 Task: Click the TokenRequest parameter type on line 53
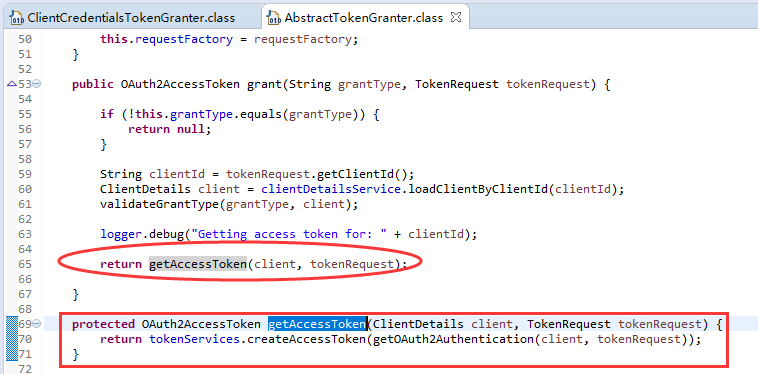click(457, 84)
